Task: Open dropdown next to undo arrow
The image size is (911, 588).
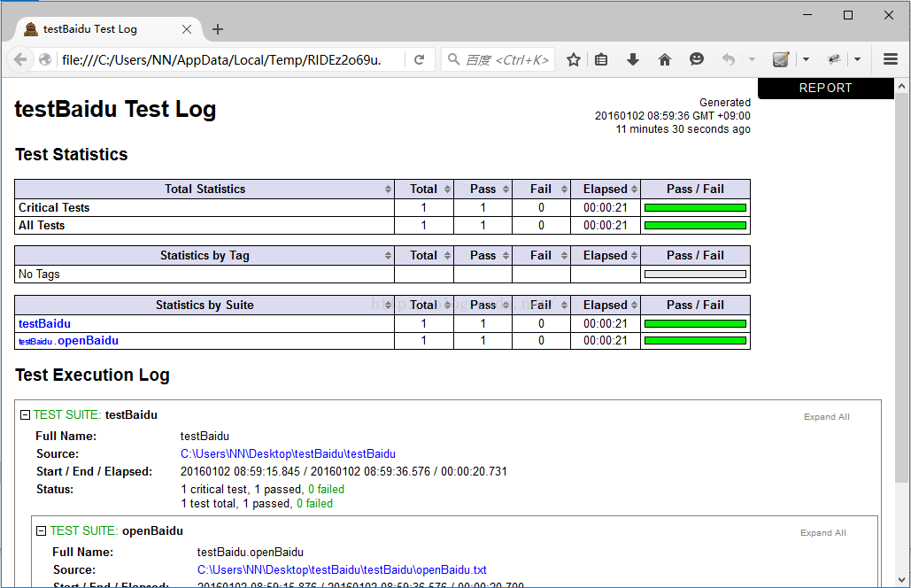Action: tap(752, 59)
